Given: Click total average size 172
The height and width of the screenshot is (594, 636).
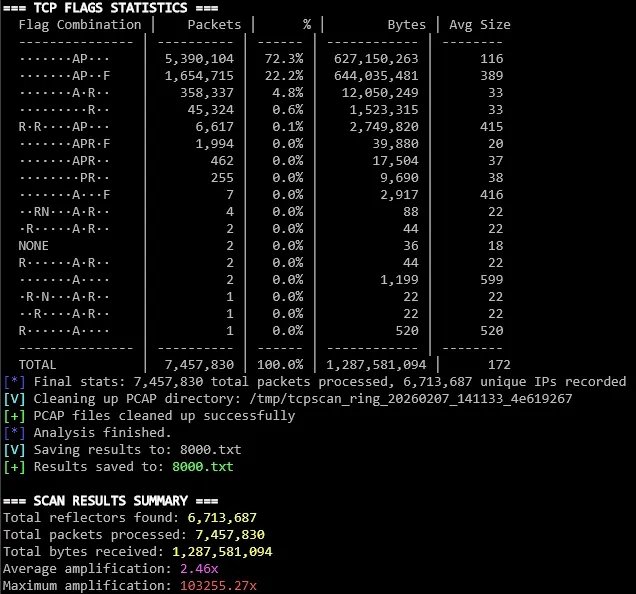Looking at the screenshot, I should [x=499, y=365].
